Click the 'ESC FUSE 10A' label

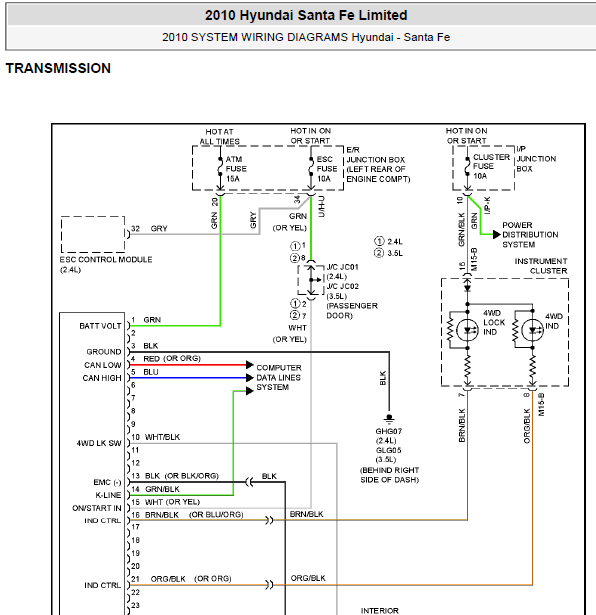[x=327, y=169]
